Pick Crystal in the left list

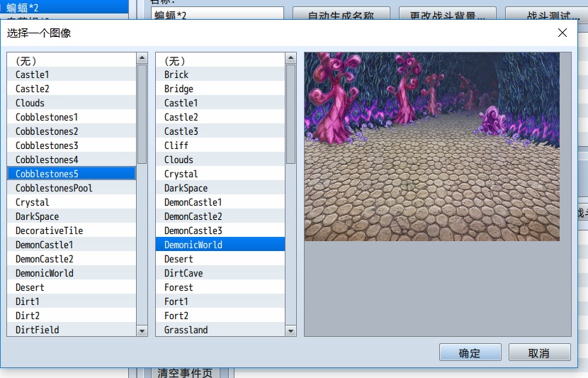pos(72,202)
